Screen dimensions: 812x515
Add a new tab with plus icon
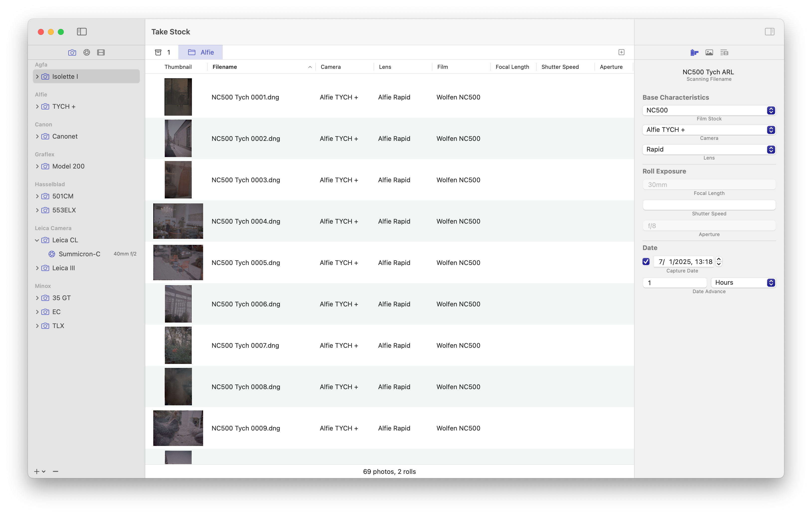pos(622,52)
